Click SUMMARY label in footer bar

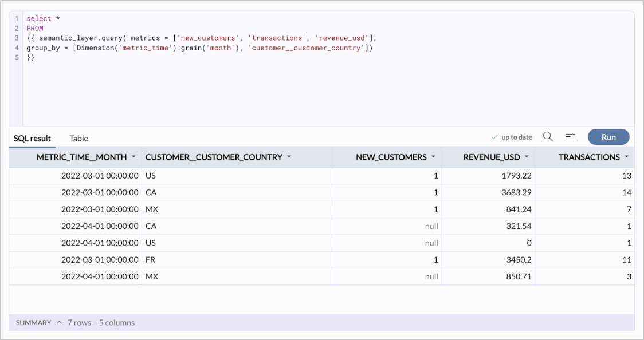33,323
